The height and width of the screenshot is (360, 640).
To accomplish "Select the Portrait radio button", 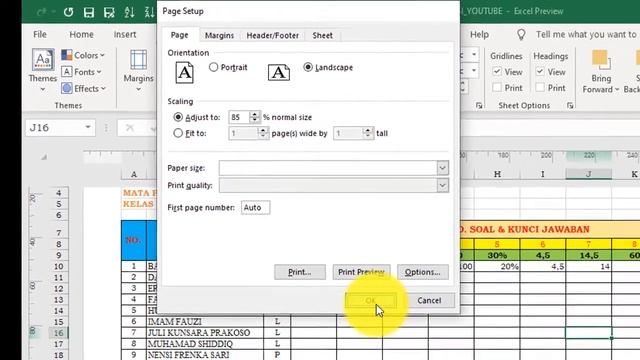I will pos(213,67).
